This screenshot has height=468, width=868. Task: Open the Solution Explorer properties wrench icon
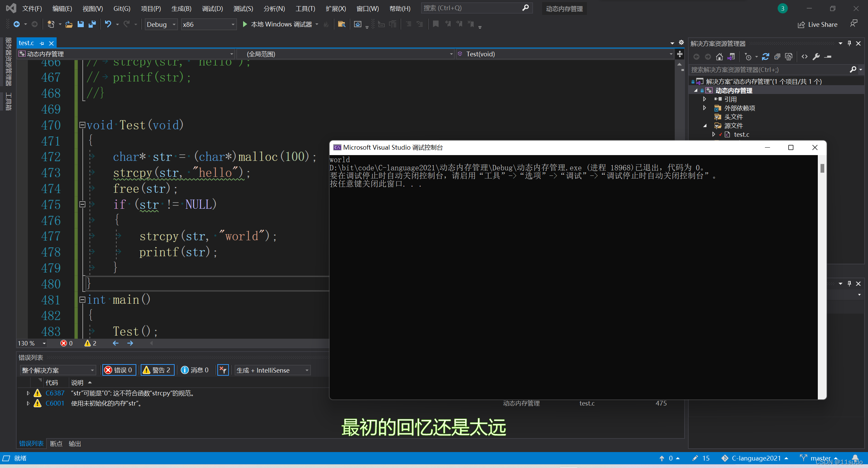click(816, 57)
